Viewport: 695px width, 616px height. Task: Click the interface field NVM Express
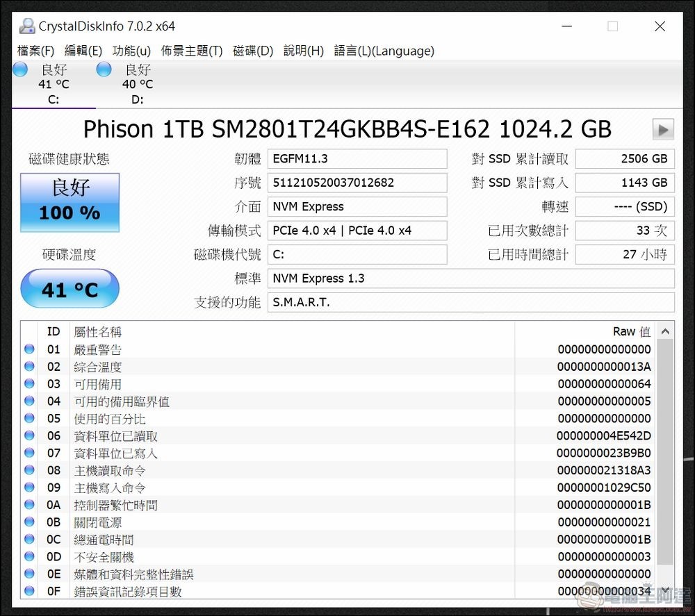point(357,206)
